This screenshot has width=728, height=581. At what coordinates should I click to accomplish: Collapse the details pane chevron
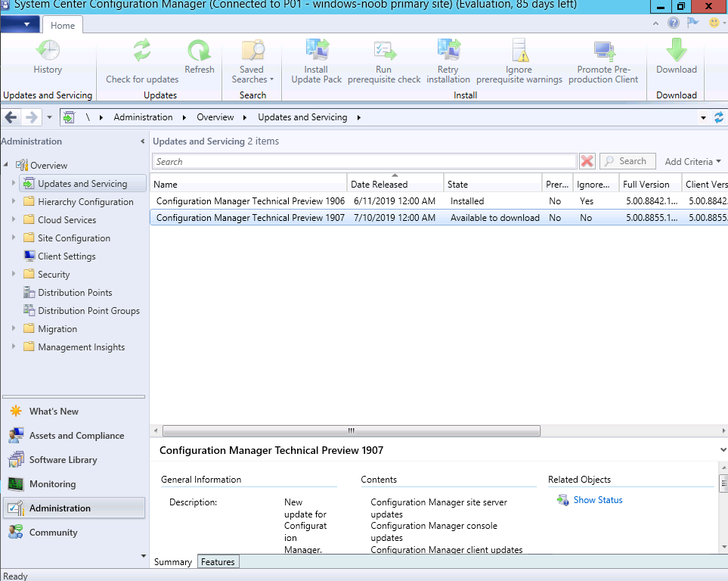(723, 450)
